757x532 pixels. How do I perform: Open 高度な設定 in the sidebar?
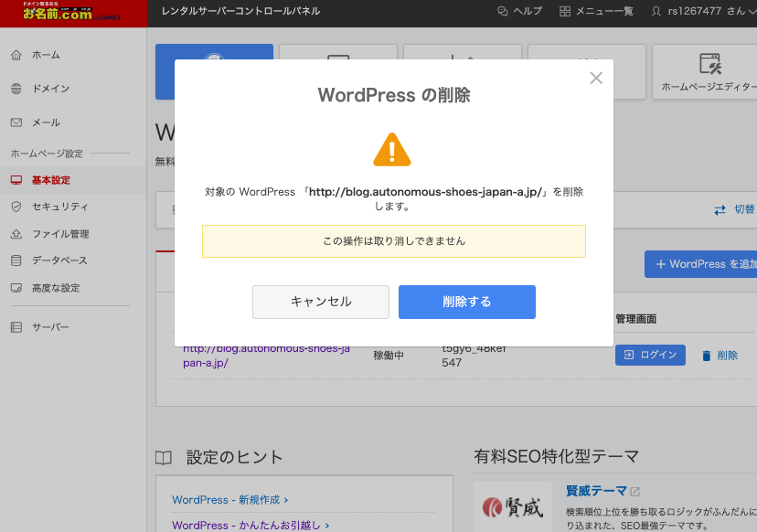(56, 288)
